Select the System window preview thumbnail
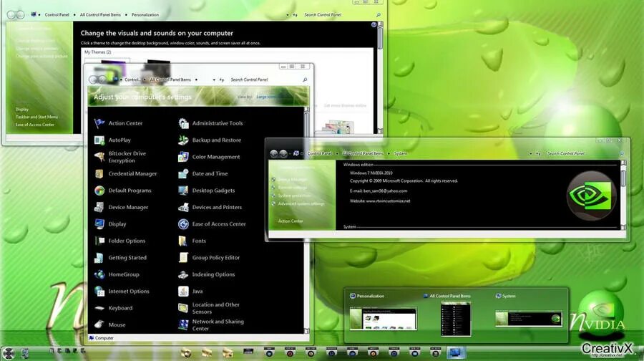644x361 pixels. [x=529, y=319]
